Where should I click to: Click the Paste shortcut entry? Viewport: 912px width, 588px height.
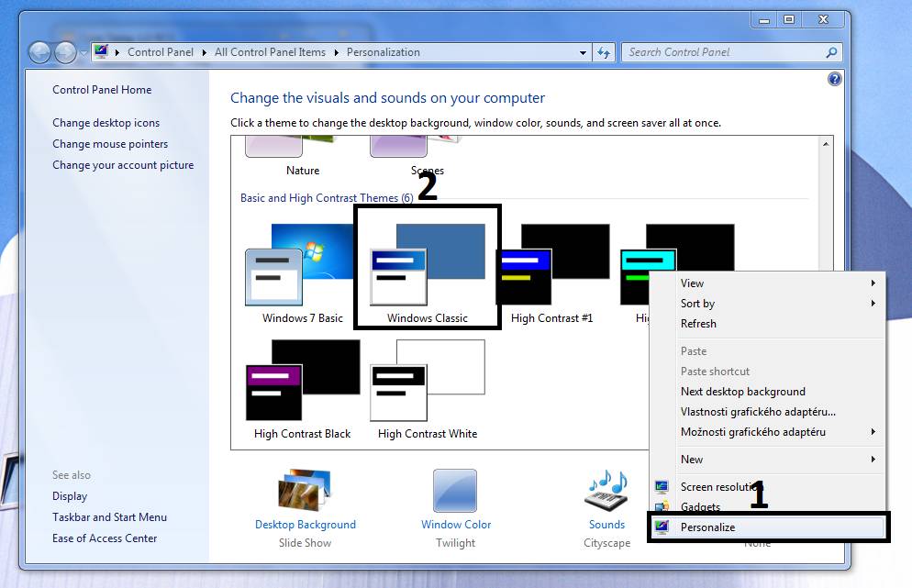[767, 372]
